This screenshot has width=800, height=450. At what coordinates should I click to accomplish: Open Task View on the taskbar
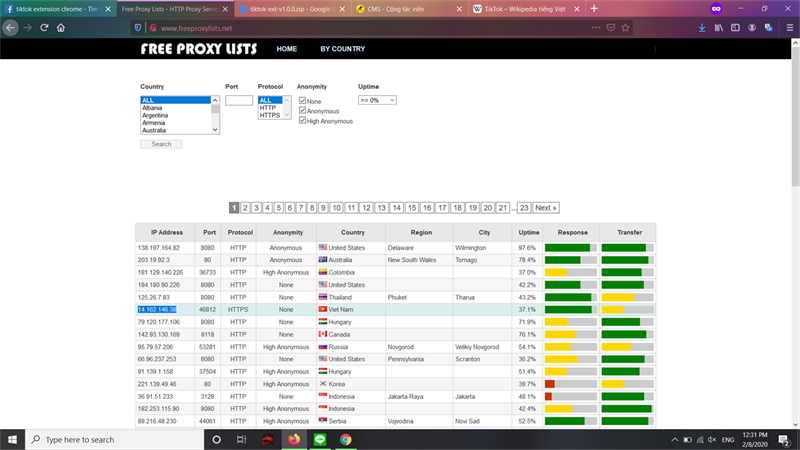point(241,439)
